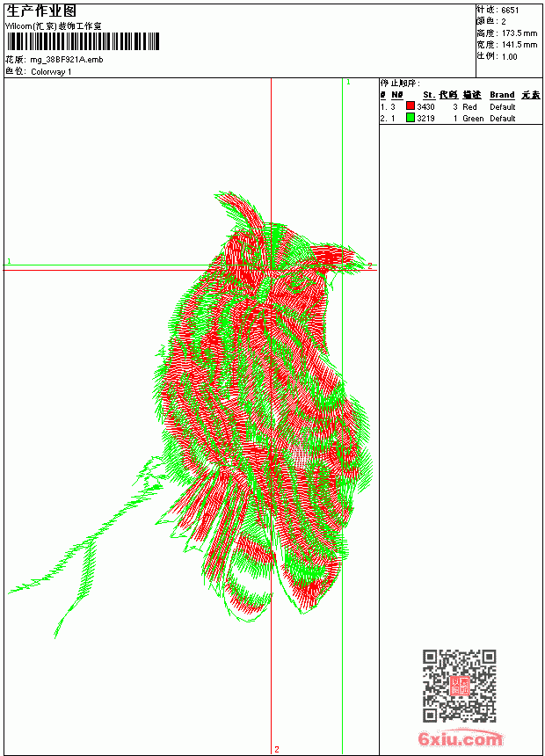Click the St. column header in the stop sequence
This screenshot has width=545, height=756.
(429, 95)
